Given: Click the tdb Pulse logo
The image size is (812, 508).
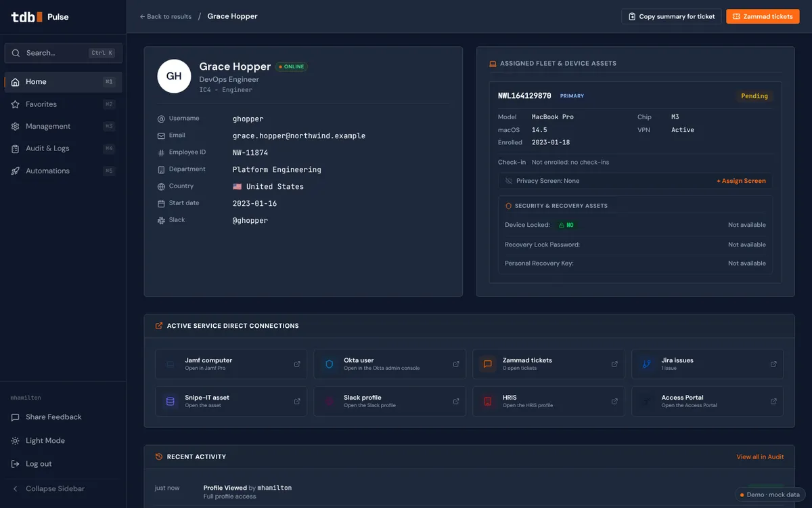Looking at the screenshot, I should pos(40,16).
